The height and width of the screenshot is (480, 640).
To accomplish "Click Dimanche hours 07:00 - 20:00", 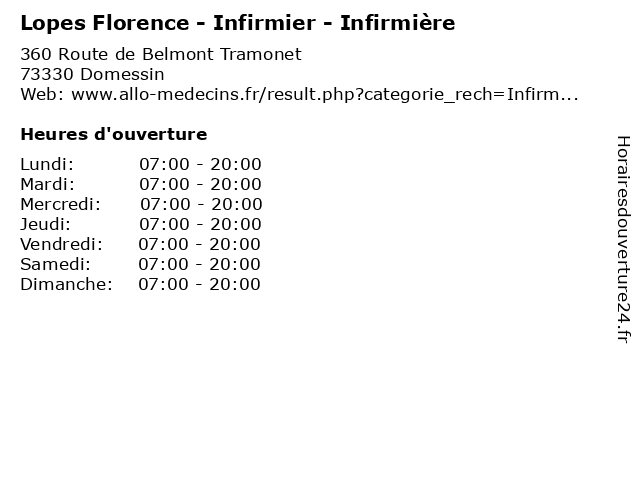I will coord(199,284).
